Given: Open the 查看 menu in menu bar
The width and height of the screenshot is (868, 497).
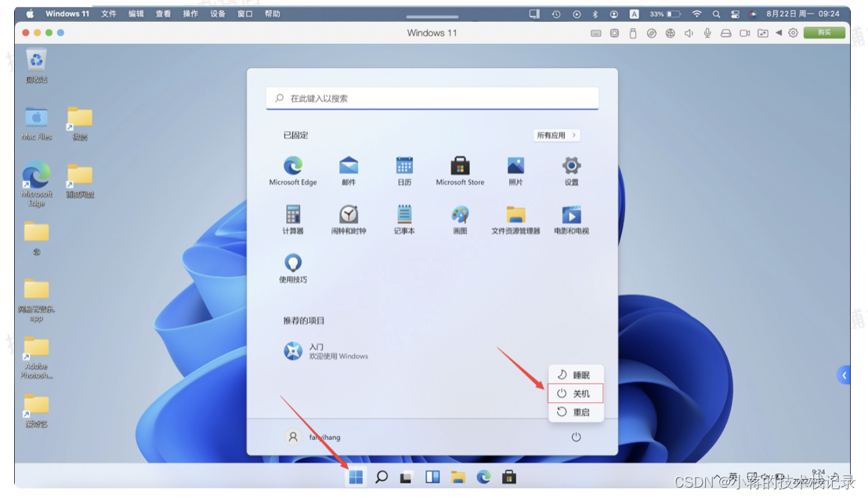Looking at the screenshot, I should tap(163, 14).
